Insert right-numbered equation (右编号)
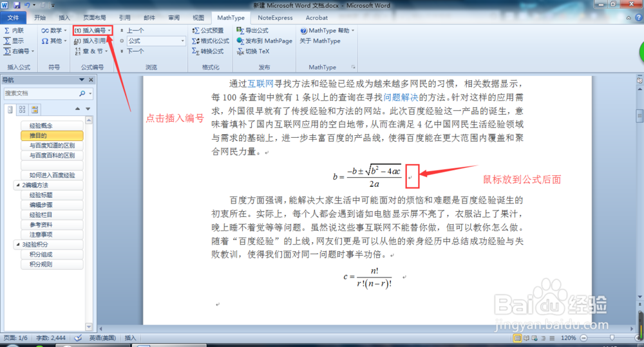The width and height of the screenshot is (644, 347). click(19, 51)
